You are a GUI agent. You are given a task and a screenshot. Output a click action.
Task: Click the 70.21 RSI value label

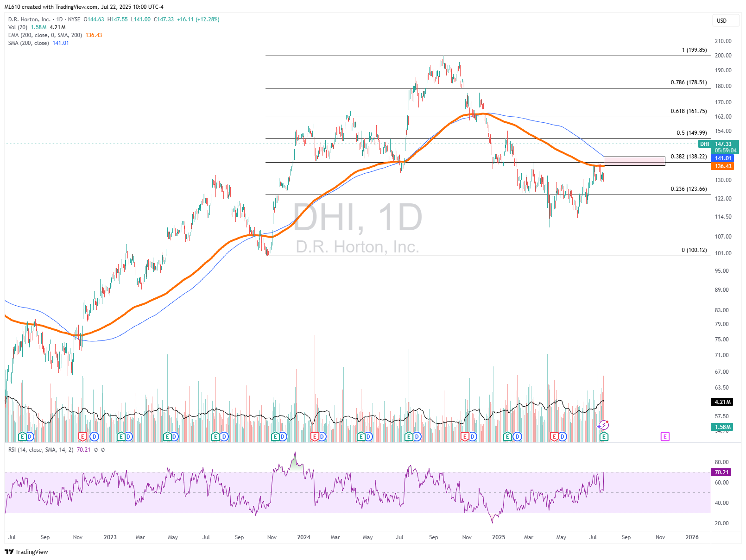(721, 472)
